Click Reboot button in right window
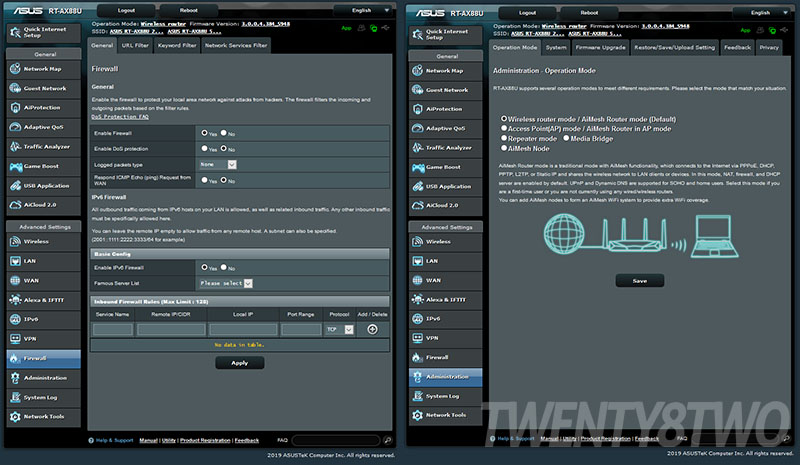Viewport: 800px width, 465px height. click(589, 13)
